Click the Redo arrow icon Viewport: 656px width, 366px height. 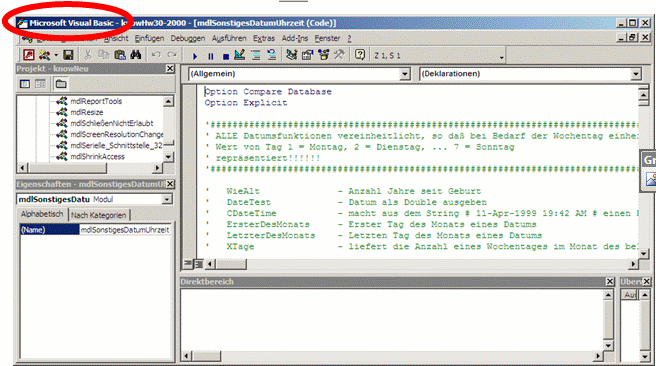click(172, 55)
